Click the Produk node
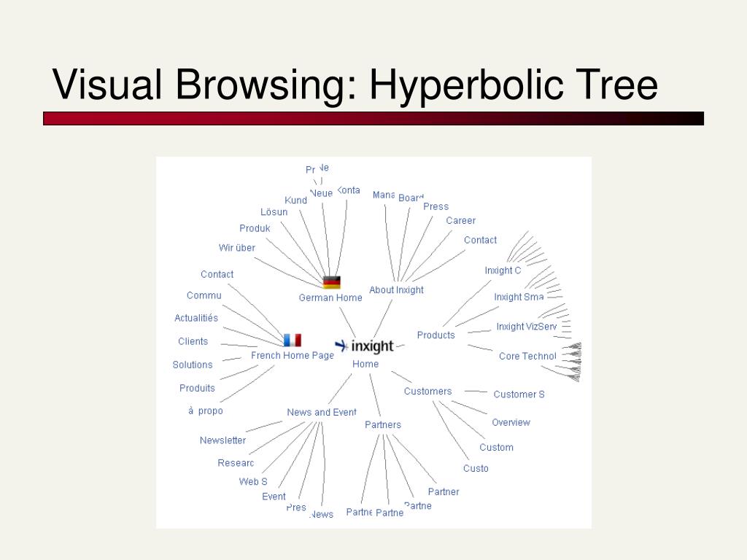Screen dimensions: 747x560 [x=255, y=228]
